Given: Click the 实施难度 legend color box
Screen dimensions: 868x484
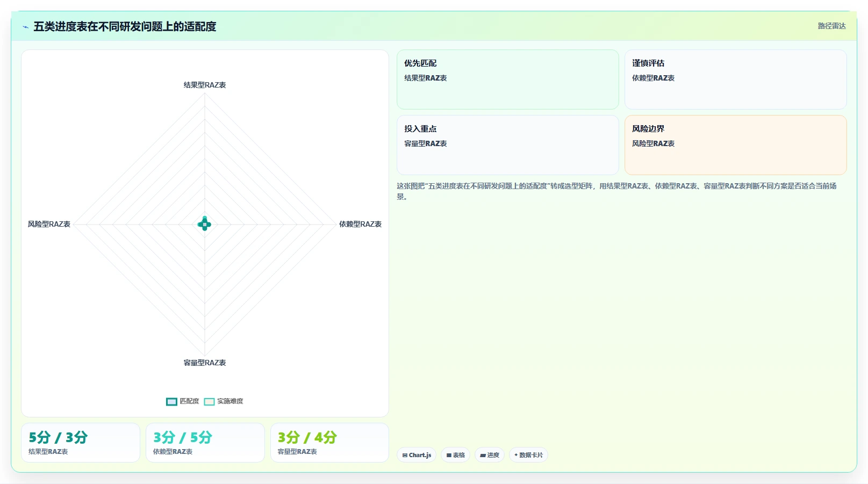Looking at the screenshot, I should tap(209, 402).
